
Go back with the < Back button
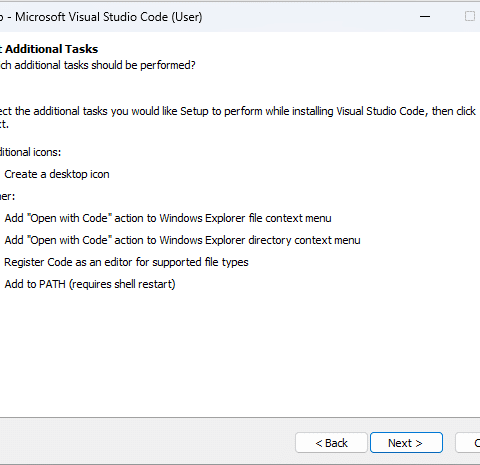(x=331, y=443)
